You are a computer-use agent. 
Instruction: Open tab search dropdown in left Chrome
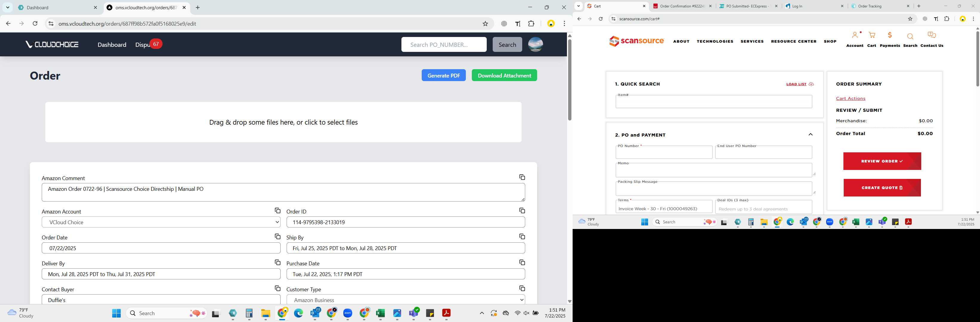tap(8, 7)
